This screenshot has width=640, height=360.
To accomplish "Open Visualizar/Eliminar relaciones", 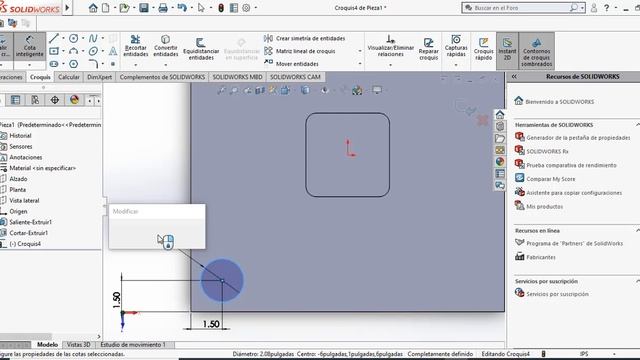I will pos(391,46).
